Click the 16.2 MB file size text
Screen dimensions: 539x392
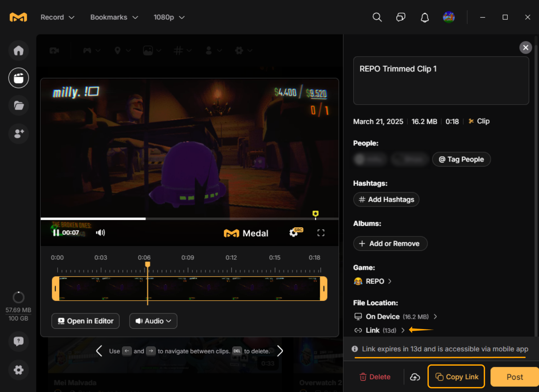click(x=424, y=122)
